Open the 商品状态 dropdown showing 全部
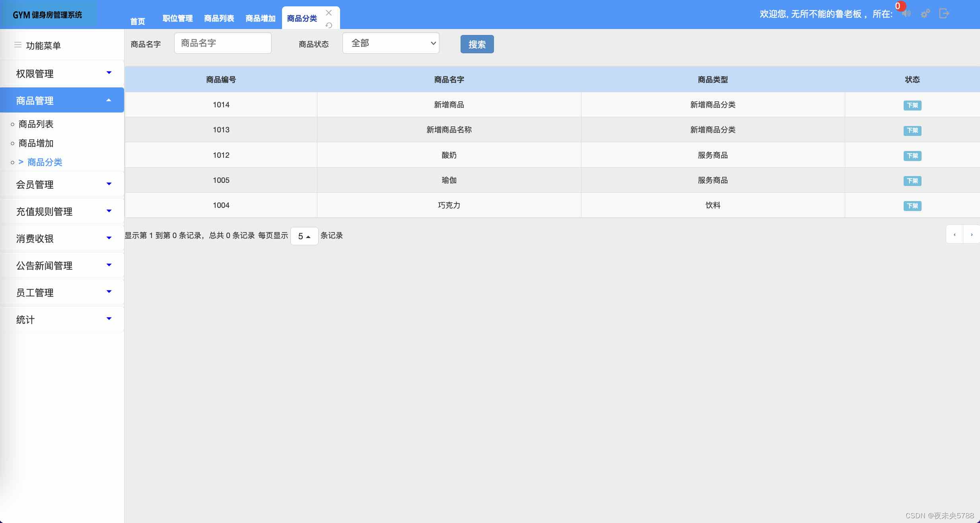Image resolution: width=980 pixels, height=523 pixels. [x=391, y=43]
